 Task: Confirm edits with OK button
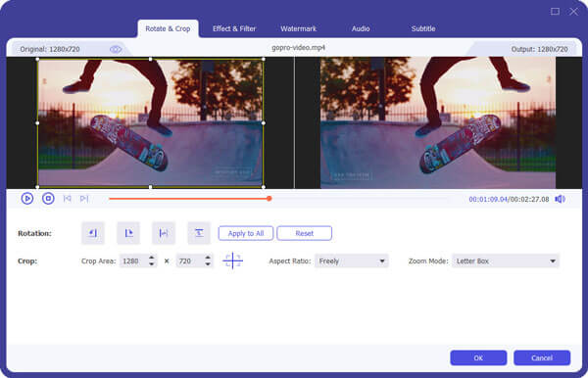478,357
